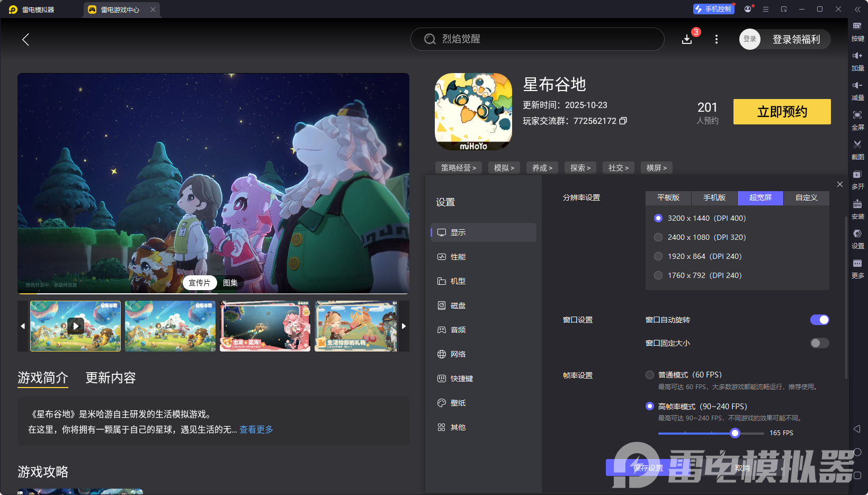Open the 多开 multi-instance manager
Screen dimensions: 868x495
[858, 180]
